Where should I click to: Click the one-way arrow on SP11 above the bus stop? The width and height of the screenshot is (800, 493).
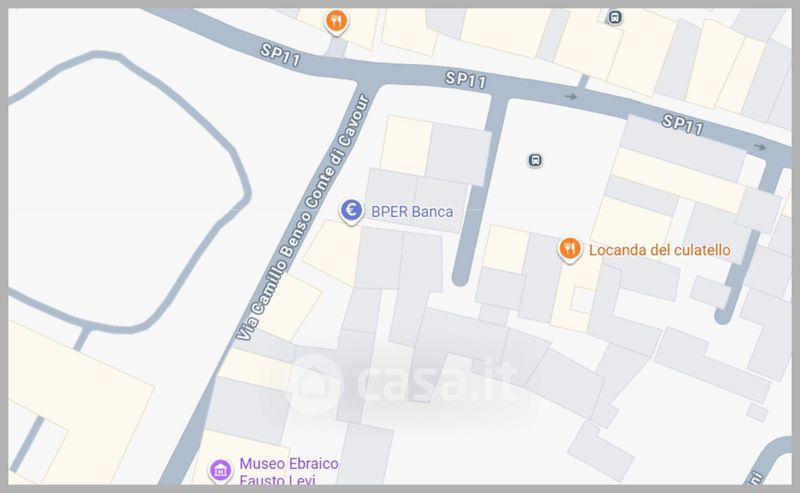coord(571,96)
